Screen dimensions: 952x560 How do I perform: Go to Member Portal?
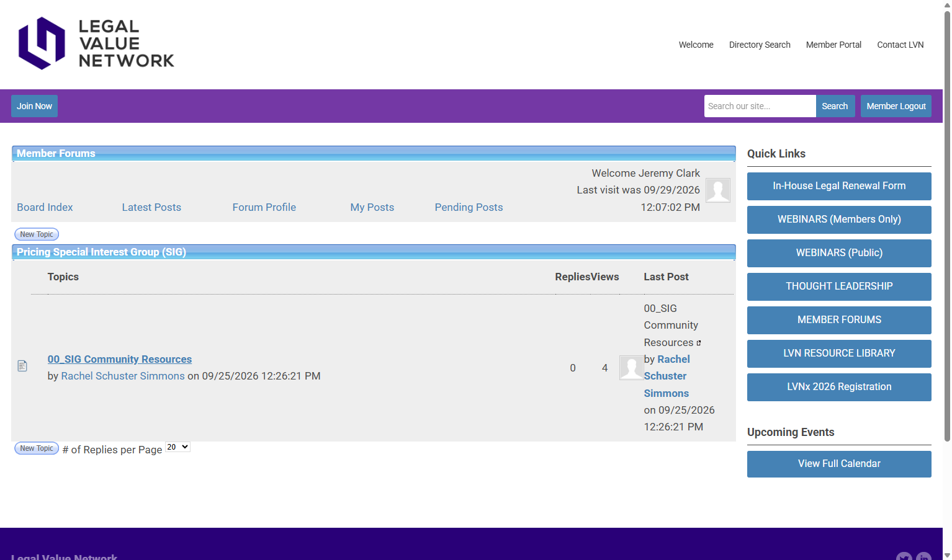[x=833, y=45]
